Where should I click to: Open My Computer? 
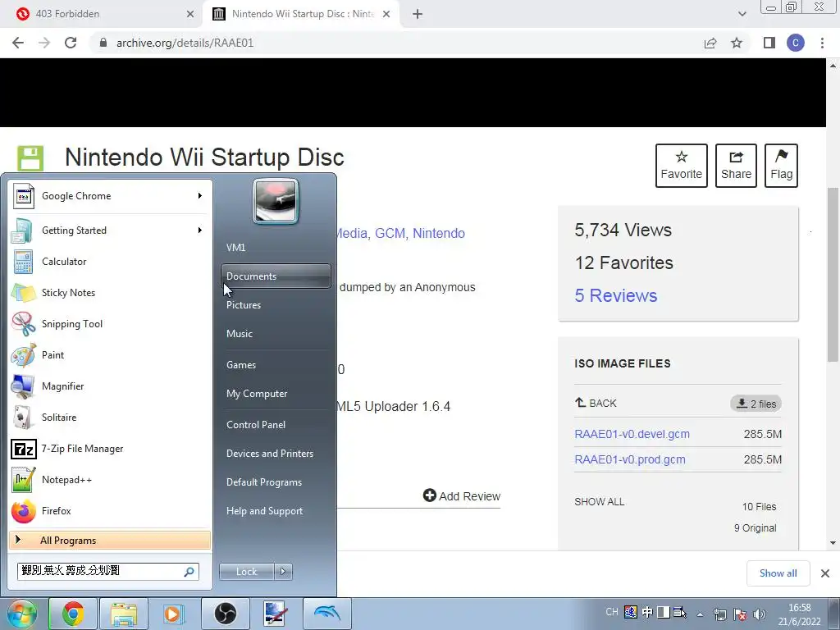click(276, 393)
